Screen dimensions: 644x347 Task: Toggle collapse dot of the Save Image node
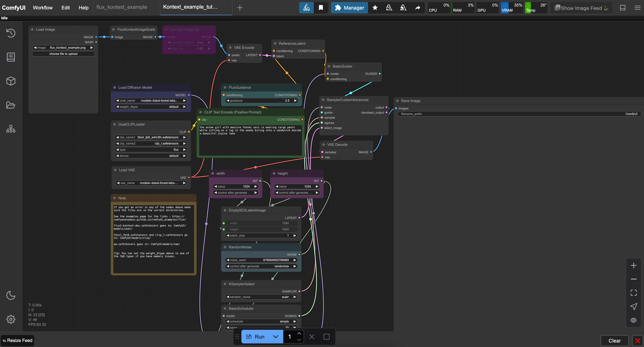pos(397,101)
